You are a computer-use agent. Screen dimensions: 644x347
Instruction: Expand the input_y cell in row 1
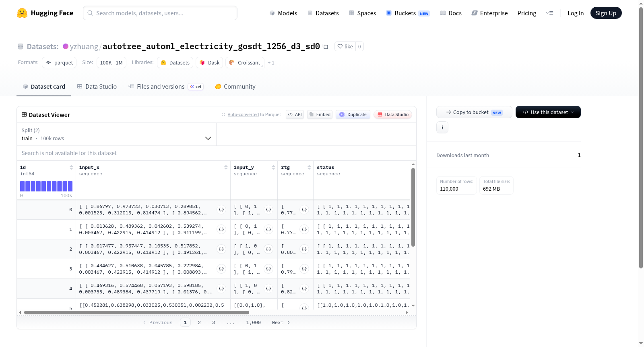(268, 229)
